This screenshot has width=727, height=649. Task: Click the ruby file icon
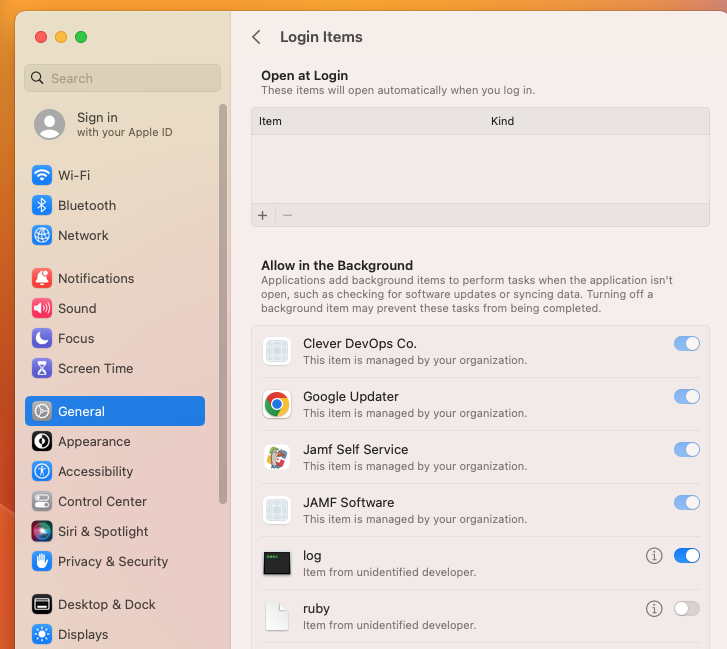point(277,617)
